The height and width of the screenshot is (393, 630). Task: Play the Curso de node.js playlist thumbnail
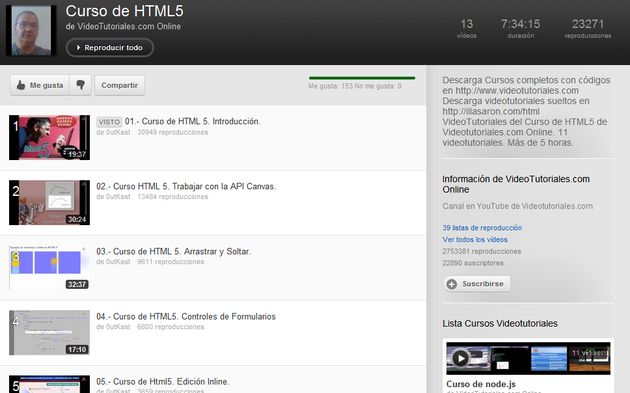point(528,358)
